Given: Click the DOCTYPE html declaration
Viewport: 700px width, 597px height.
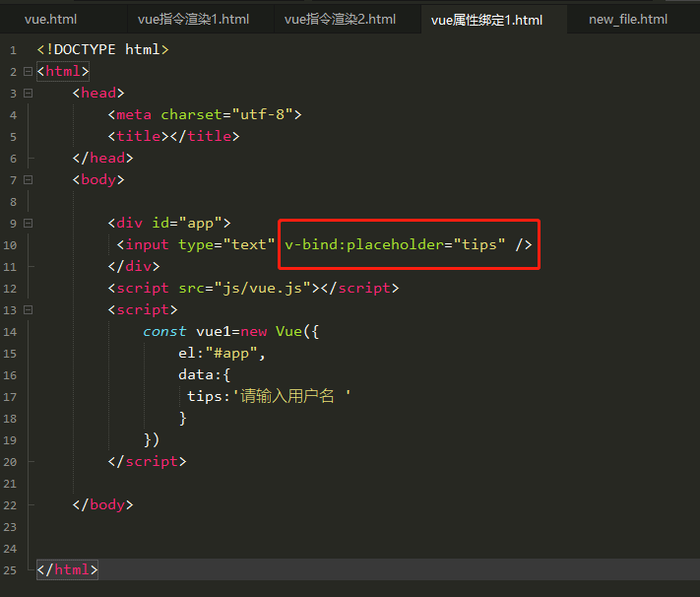Looking at the screenshot, I should 102,49.
